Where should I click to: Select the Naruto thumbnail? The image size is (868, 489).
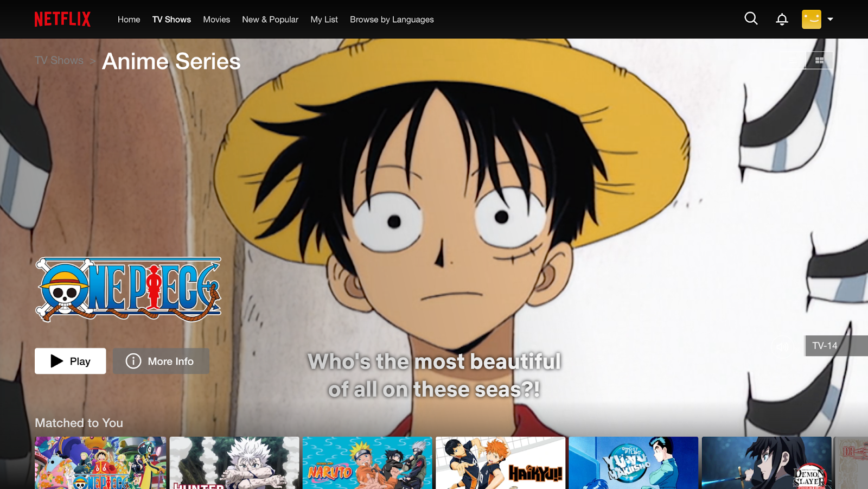367,463
